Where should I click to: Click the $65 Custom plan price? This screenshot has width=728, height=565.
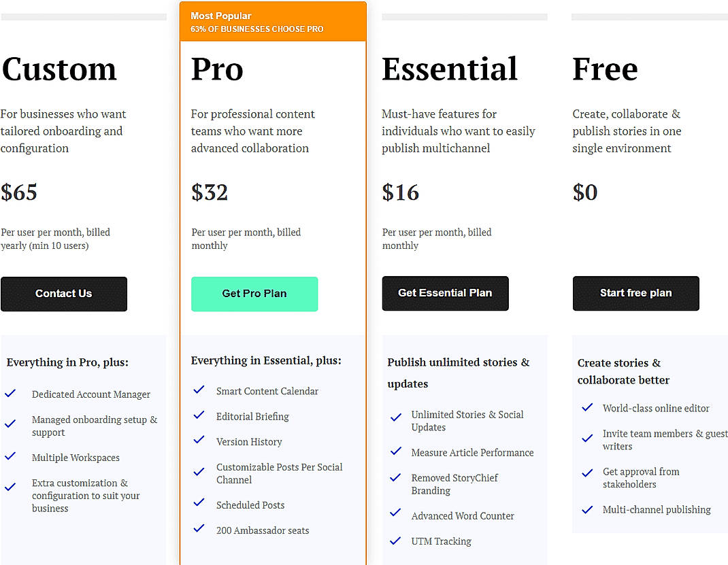coord(19,192)
